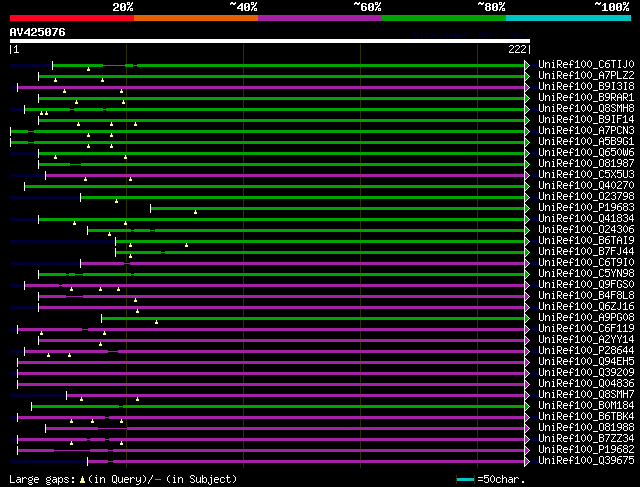This screenshot has height=487, width=640.
Task: Click the UniRef100_O81987 label
Action: (x=586, y=164)
